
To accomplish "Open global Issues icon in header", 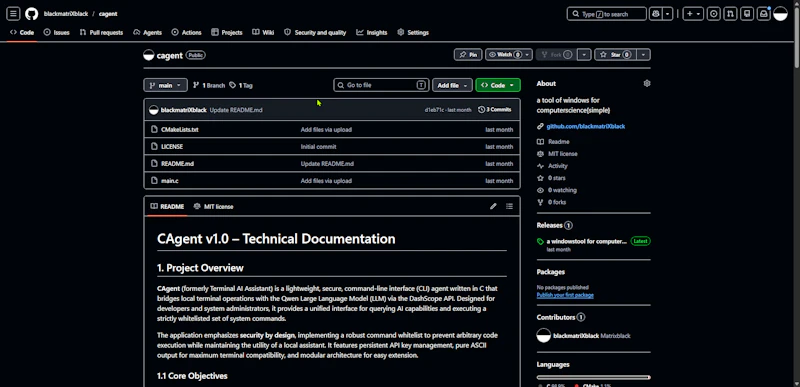I will click(x=714, y=14).
